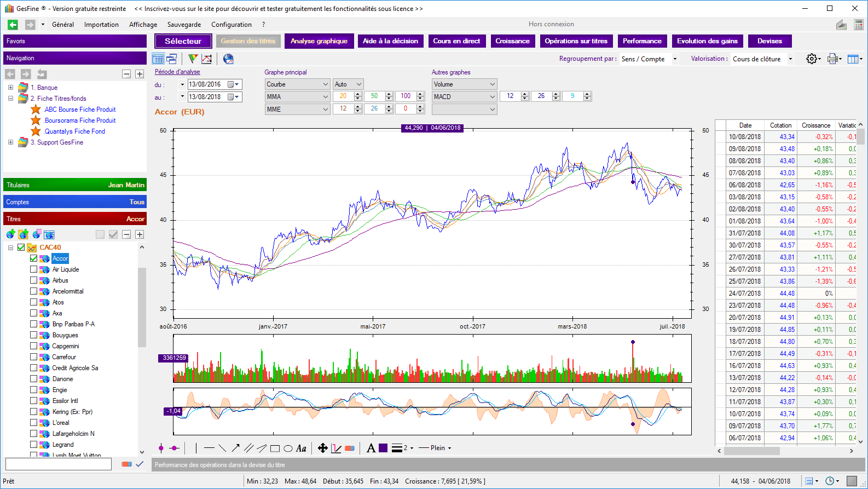Select the horizontal line drawing tool
This screenshot has width=868, height=489.
click(209, 448)
